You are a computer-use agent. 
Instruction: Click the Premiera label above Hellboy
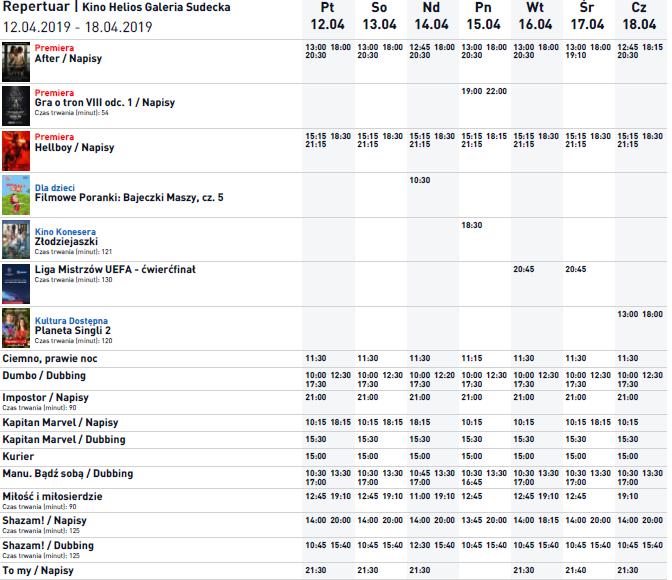pos(54,137)
